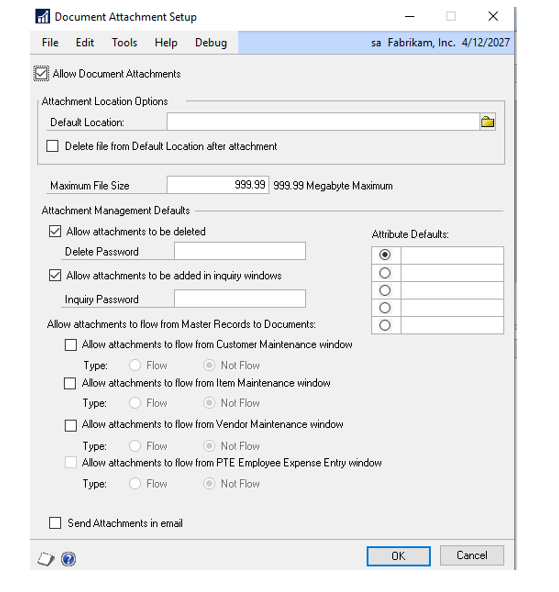
Task: Check flow from PTE Employee Expense Entry window
Action: 71,462
